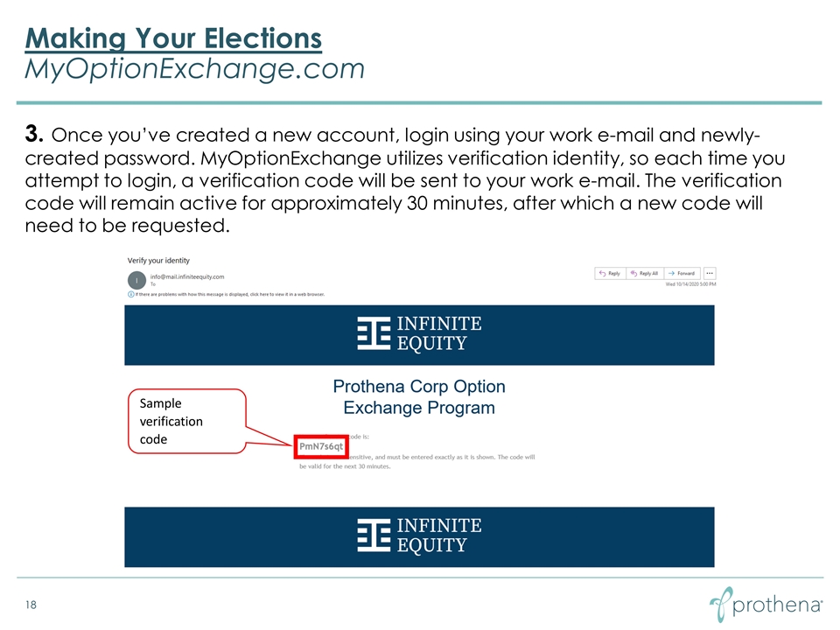840x630 pixels.
Task: Click the slide page number 18
Action: click(32, 605)
